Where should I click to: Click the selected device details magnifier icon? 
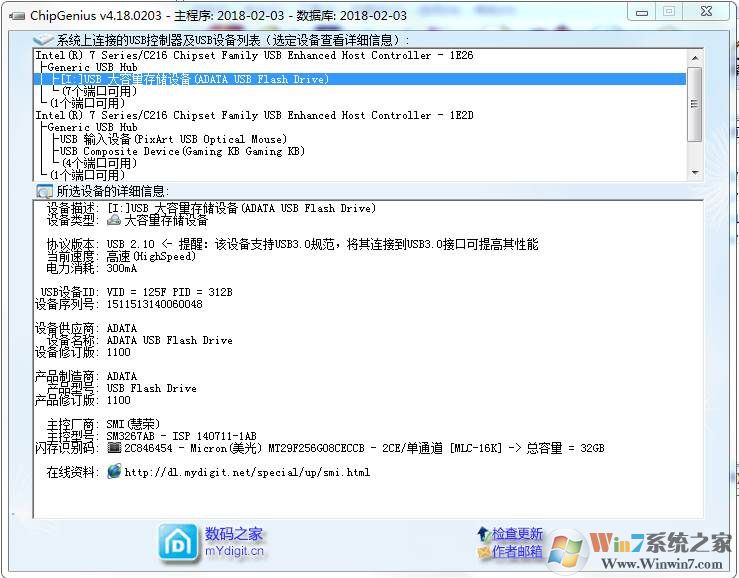[x=44, y=191]
